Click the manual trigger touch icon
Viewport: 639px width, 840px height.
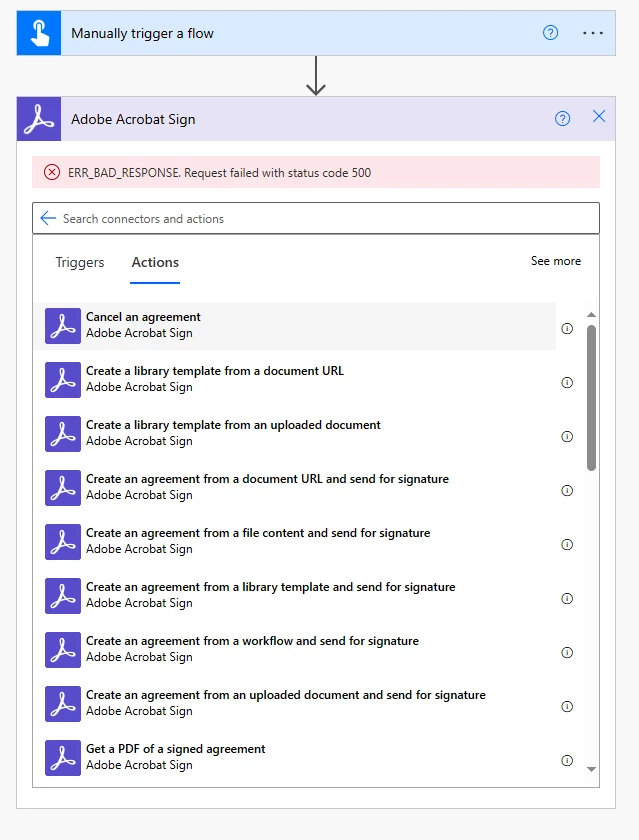point(39,33)
